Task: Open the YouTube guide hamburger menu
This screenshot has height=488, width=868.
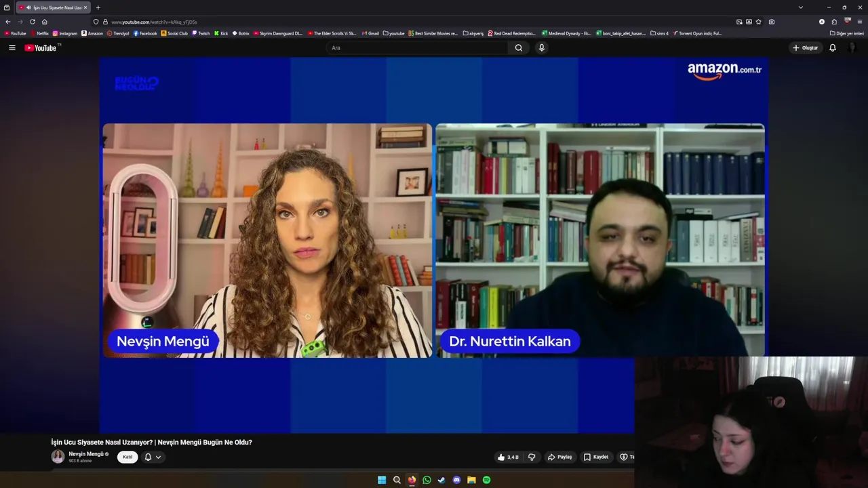Action: [x=12, y=48]
